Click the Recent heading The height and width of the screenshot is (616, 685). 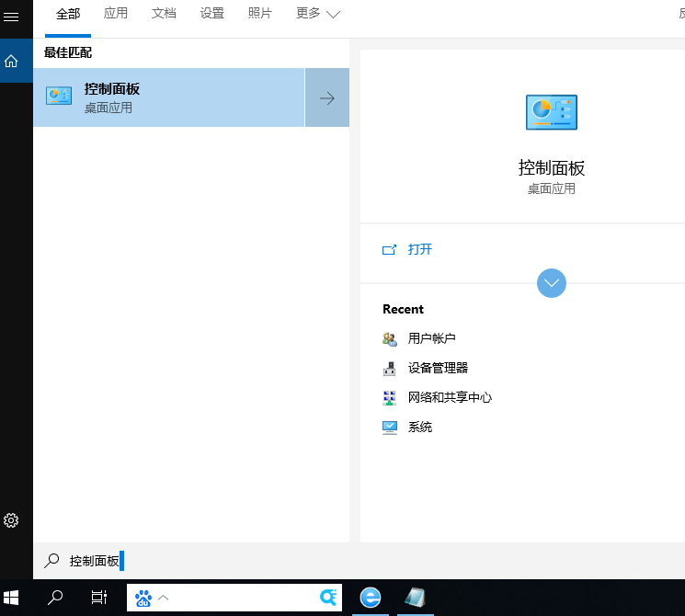[x=404, y=309]
